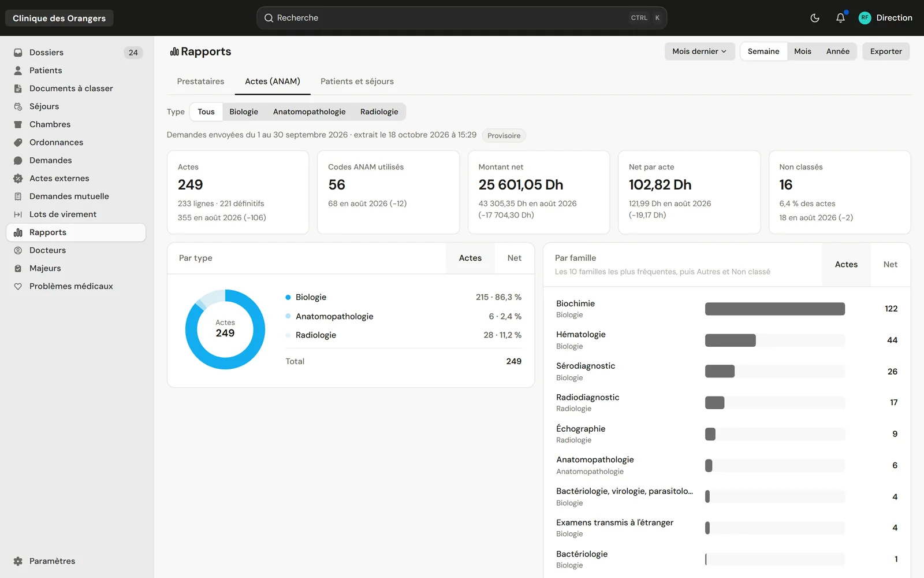This screenshot has height=578, width=924.
Task: Click Clinique des Orangers button
Action: point(59,18)
